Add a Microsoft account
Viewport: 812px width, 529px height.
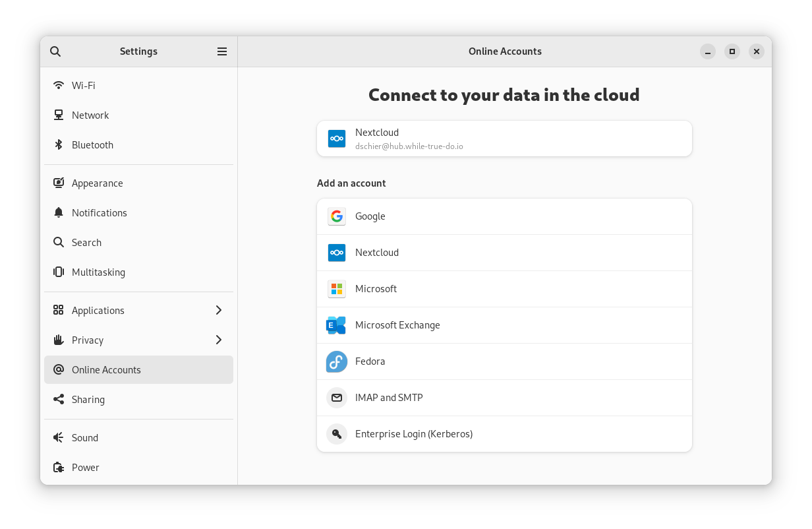point(504,289)
